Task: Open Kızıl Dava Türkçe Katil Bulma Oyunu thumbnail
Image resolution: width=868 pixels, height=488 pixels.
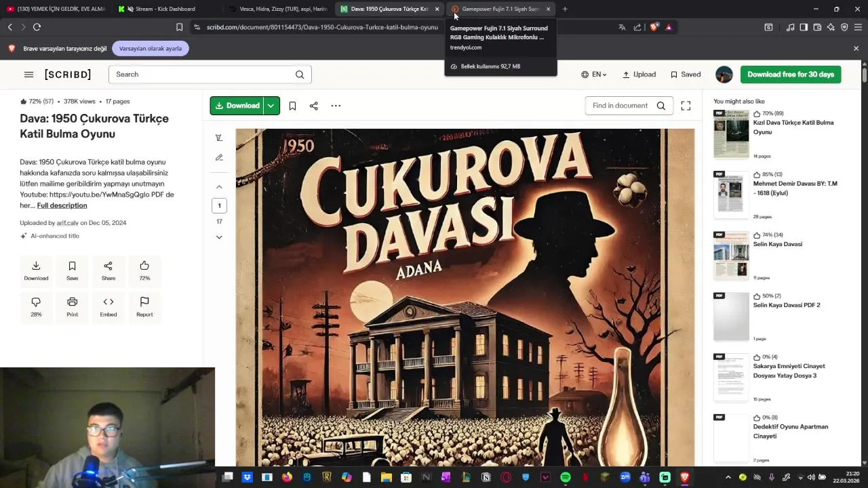Action: click(x=731, y=134)
